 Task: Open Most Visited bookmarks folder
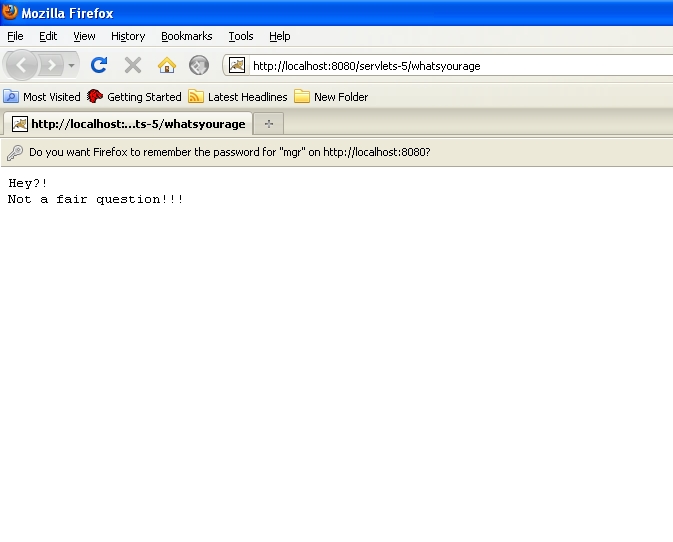click(x=42, y=97)
